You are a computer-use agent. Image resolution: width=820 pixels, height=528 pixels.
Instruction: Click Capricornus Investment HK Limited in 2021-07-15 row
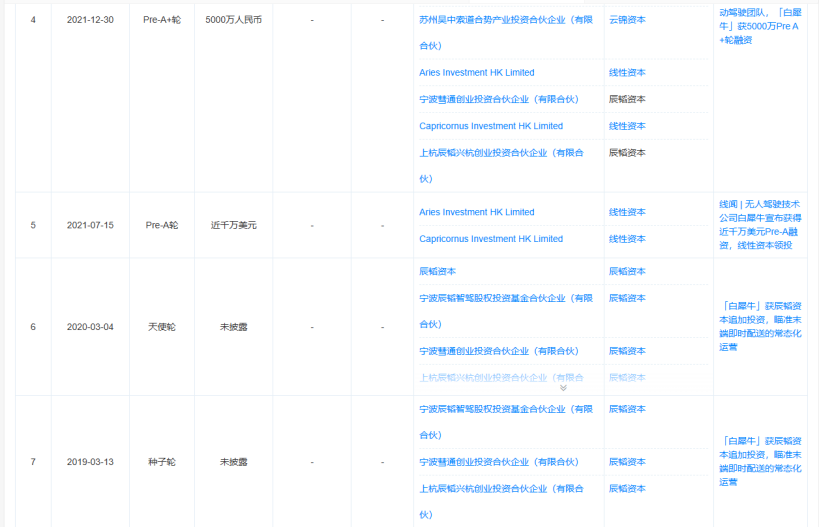pos(491,239)
